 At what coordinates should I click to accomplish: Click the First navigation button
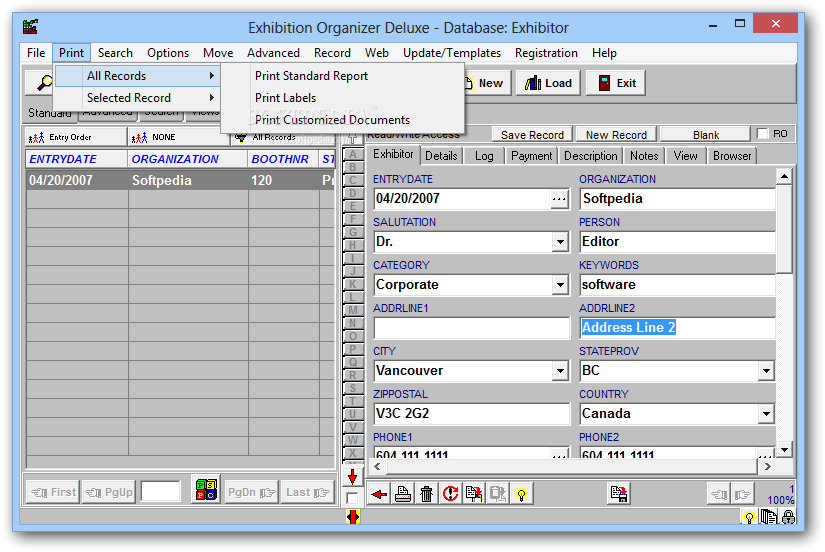click(53, 492)
